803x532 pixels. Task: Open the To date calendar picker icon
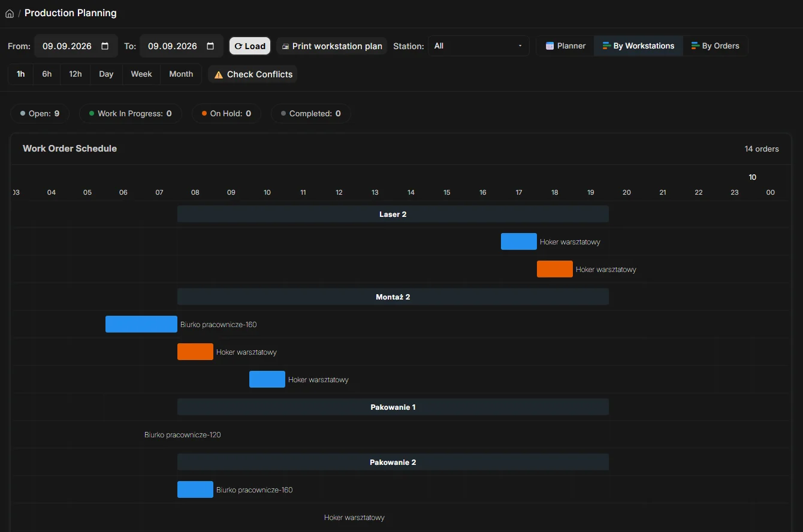pyautogui.click(x=210, y=46)
